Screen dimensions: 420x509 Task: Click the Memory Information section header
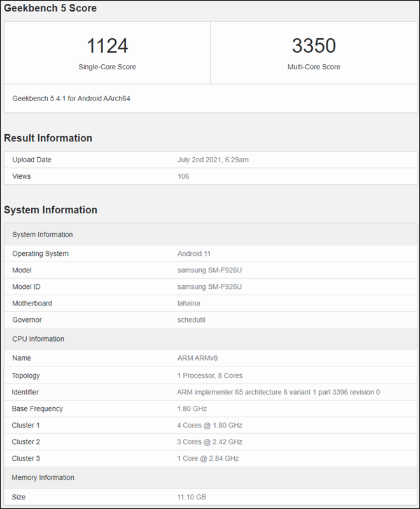tap(43, 477)
